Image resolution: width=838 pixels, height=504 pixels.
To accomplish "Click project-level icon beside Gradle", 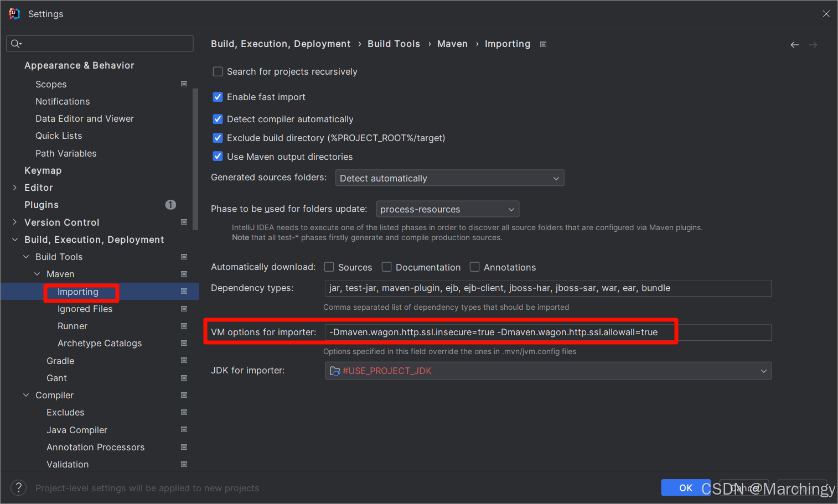I will 184,361.
